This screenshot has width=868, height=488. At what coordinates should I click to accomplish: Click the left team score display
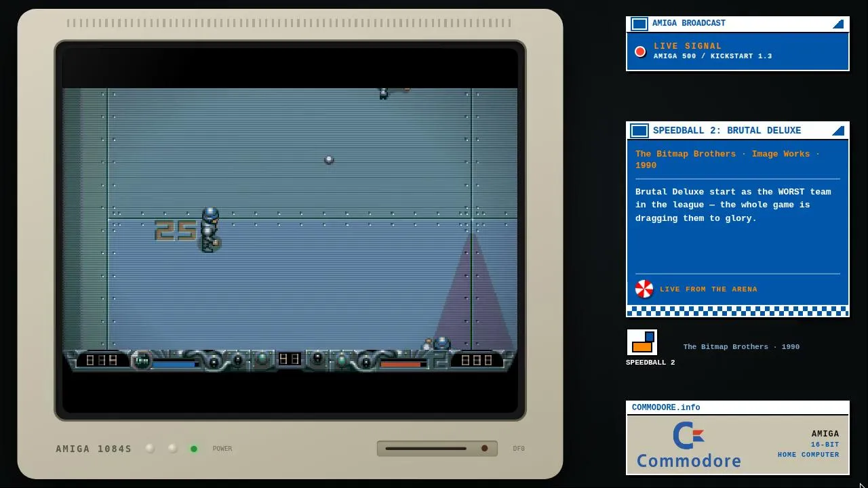102,360
